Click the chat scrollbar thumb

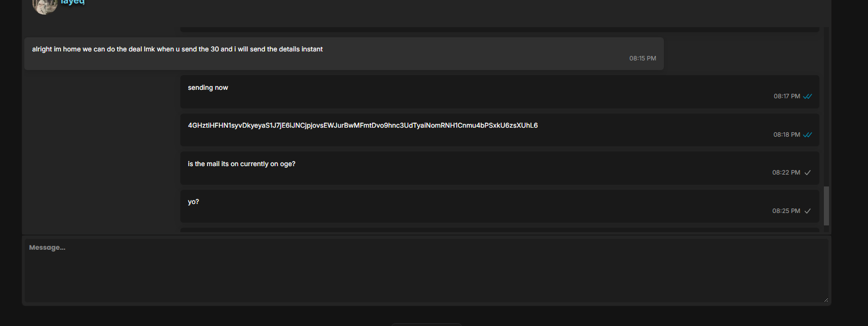click(x=827, y=206)
